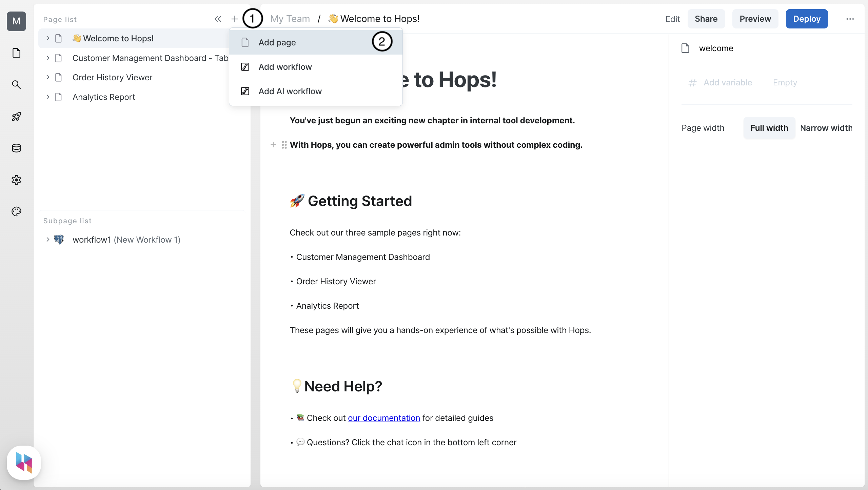
Task: Open the database icon in the sidebar
Action: pos(16,148)
